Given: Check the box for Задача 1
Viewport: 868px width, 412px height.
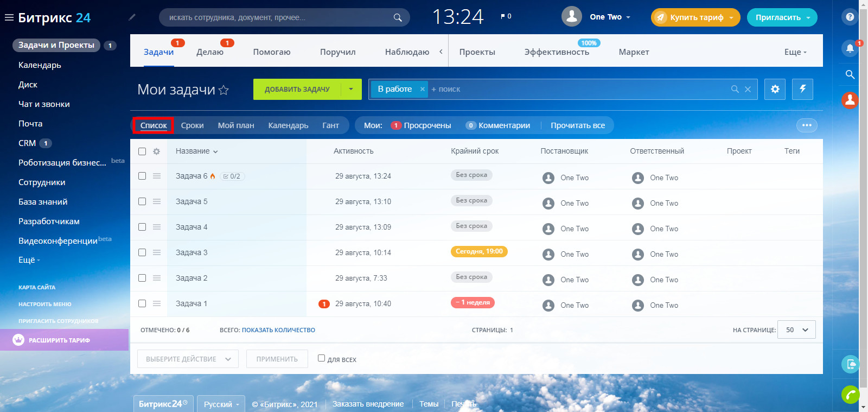Looking at the screenshot, I should (x=142, y=303).
